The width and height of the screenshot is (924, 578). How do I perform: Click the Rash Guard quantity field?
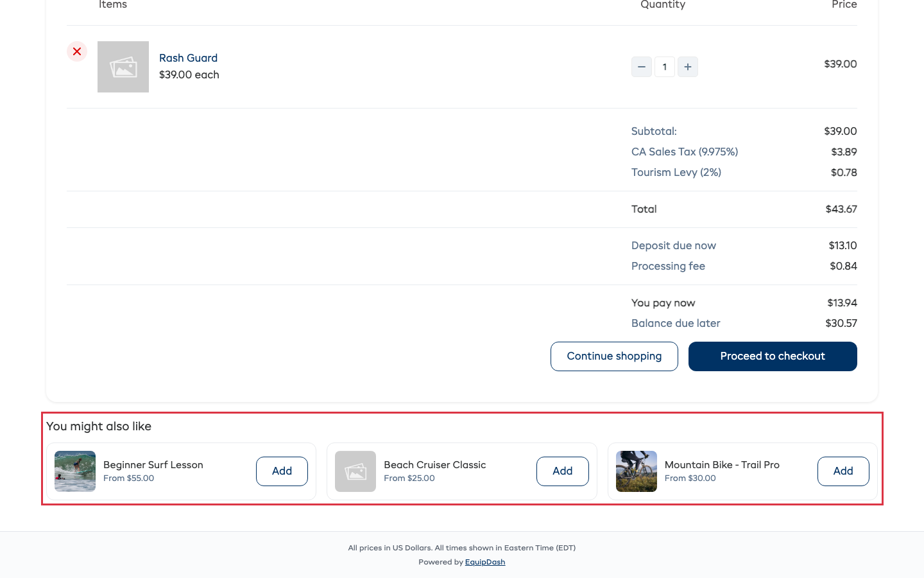[x=665, y=67]
